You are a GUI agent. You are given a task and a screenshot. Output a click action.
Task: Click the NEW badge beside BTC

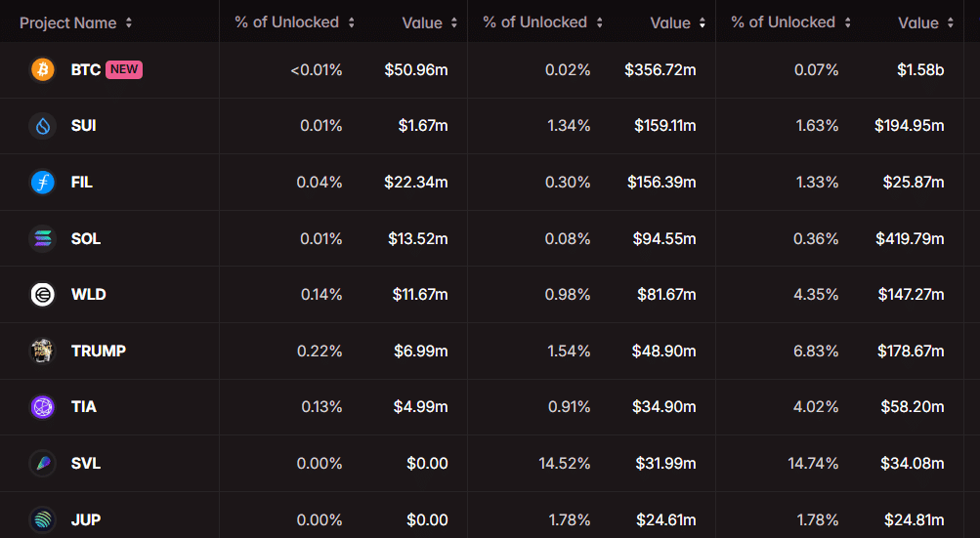[124, 69]
